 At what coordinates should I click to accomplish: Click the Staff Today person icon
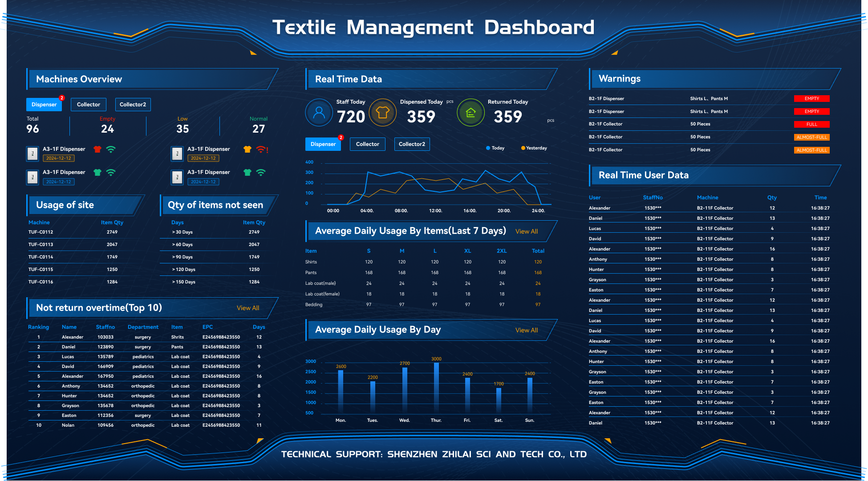coord(318,113)
